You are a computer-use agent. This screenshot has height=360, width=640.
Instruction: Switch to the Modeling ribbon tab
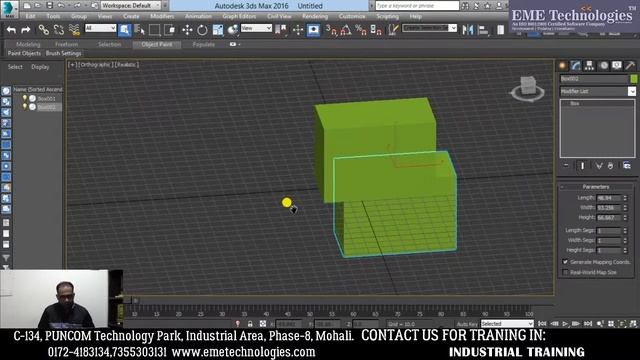click(28, 44)
